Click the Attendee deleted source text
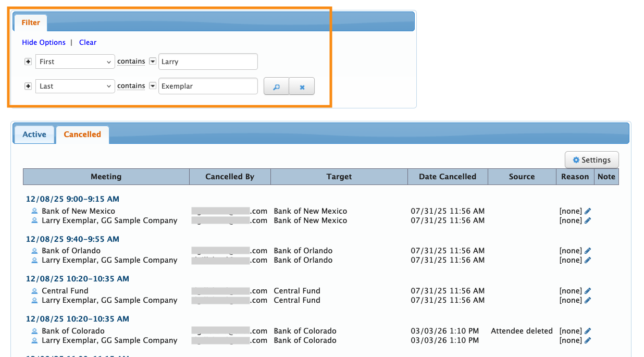The image size is (644, 357). tap(522, 331)
